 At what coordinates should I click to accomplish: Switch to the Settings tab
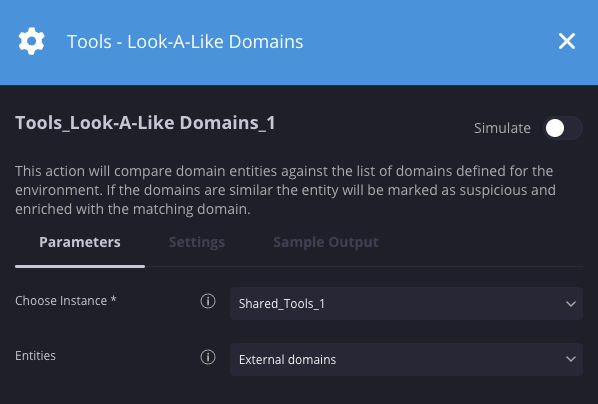pos(197,242)
